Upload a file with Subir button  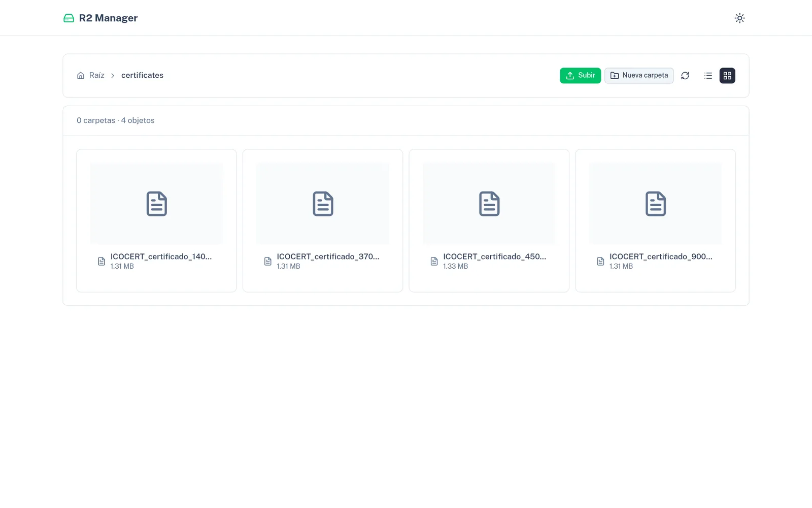(580, 75)
